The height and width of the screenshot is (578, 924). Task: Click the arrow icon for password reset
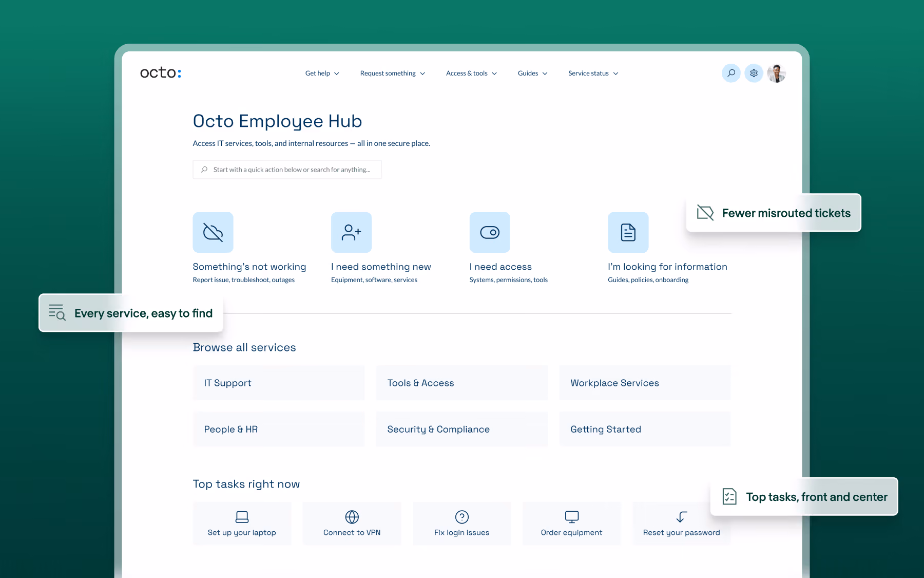point(682,516)
